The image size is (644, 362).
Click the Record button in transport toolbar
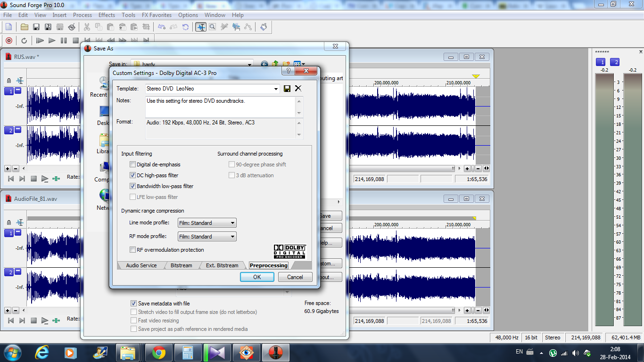pyautogui.click(x=8, y=41)
